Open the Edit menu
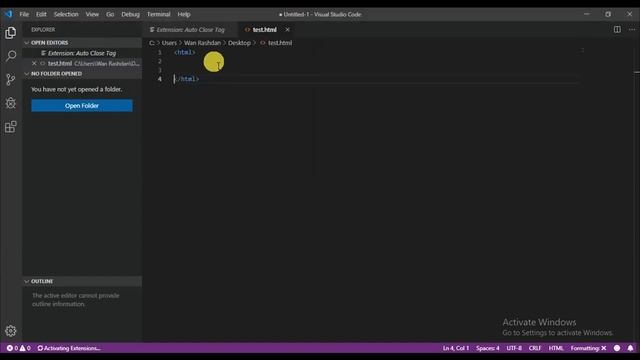The image size is (640, 360). point(41,14)
